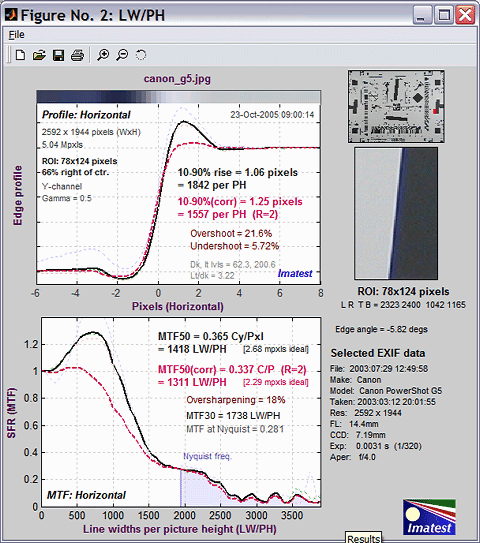Click 'Edge angle = -5.82 degs' text
This screenshot has width=480, height=543.
click(381, 329)
